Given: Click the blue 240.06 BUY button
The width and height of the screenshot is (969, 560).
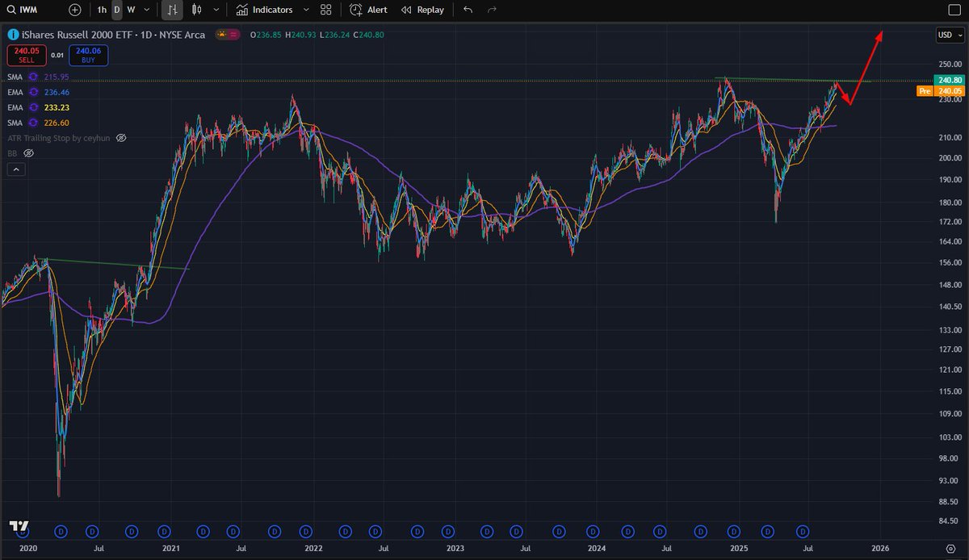Looking at the screenshot, I should [88, 55].
